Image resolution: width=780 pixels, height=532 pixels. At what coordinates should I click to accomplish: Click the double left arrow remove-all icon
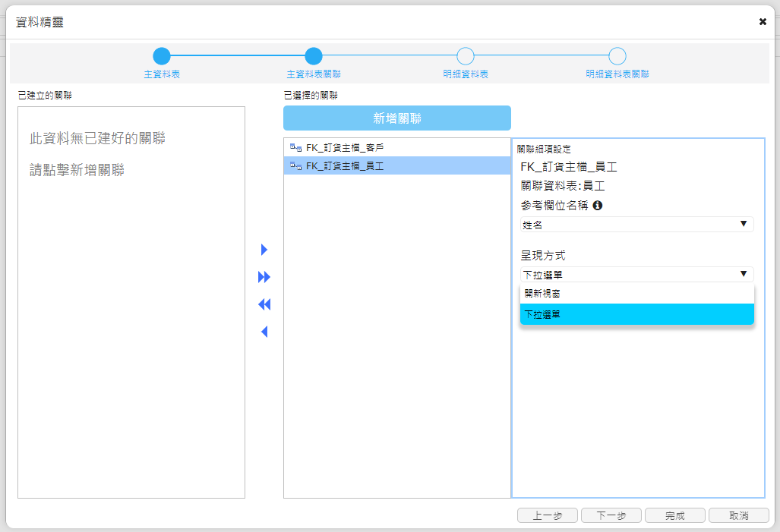(264, 304)
